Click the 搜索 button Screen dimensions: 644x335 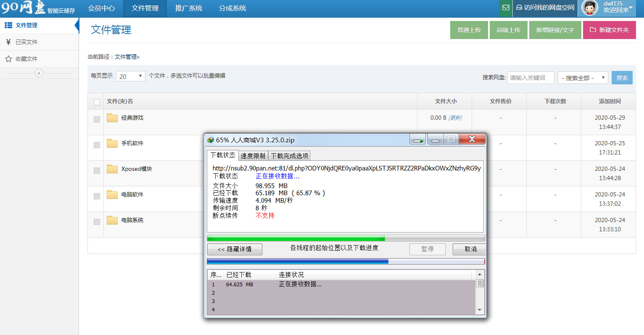pyautogui.click(x=622, y=78)
